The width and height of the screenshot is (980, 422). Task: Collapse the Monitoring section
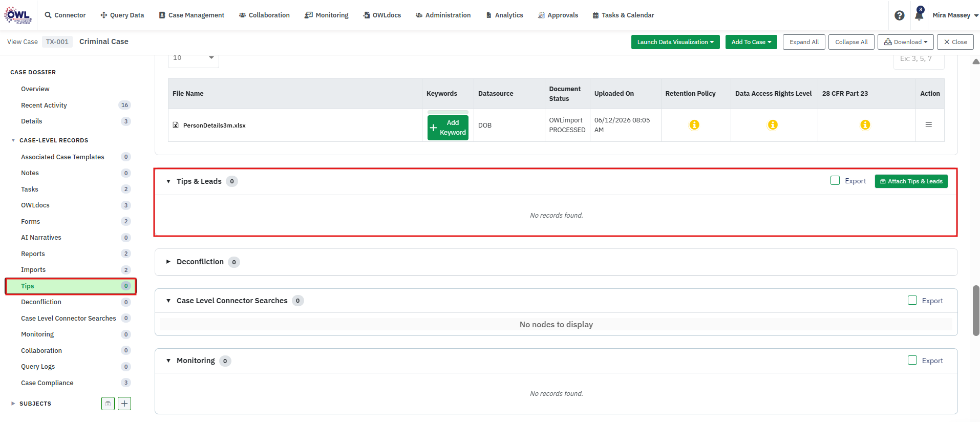(x=168, y=361)
